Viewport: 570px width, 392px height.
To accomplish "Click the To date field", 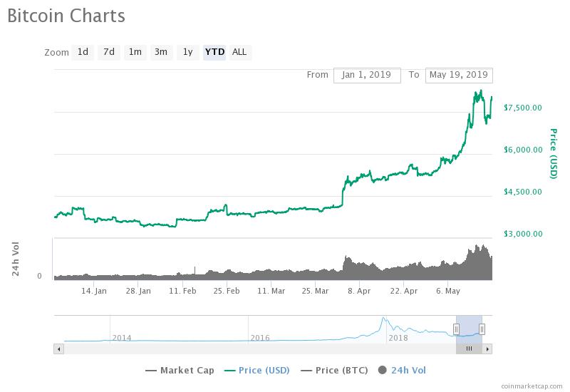I will click(x=458, y=75).
